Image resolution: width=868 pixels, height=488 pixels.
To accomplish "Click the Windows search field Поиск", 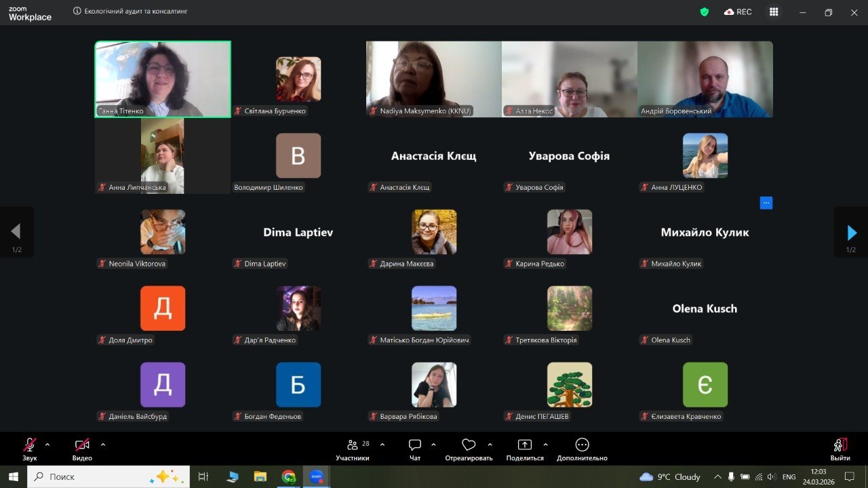I will [108, 476].
